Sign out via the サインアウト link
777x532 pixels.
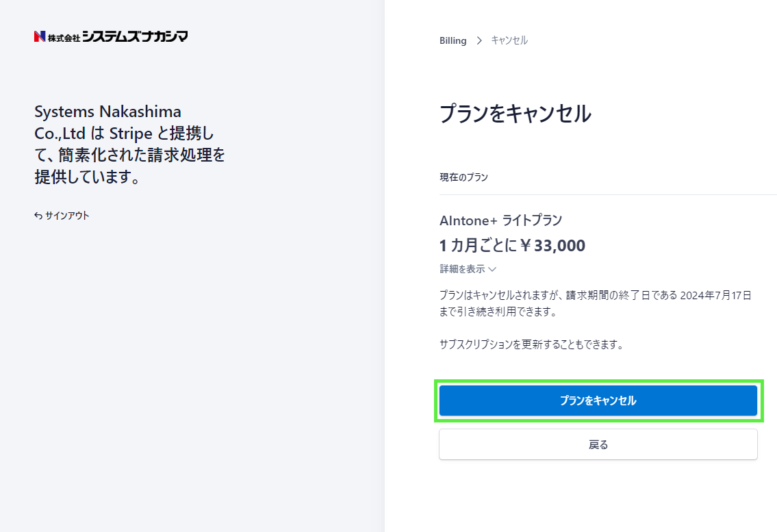pyautogui.click(x=67, y=216)
